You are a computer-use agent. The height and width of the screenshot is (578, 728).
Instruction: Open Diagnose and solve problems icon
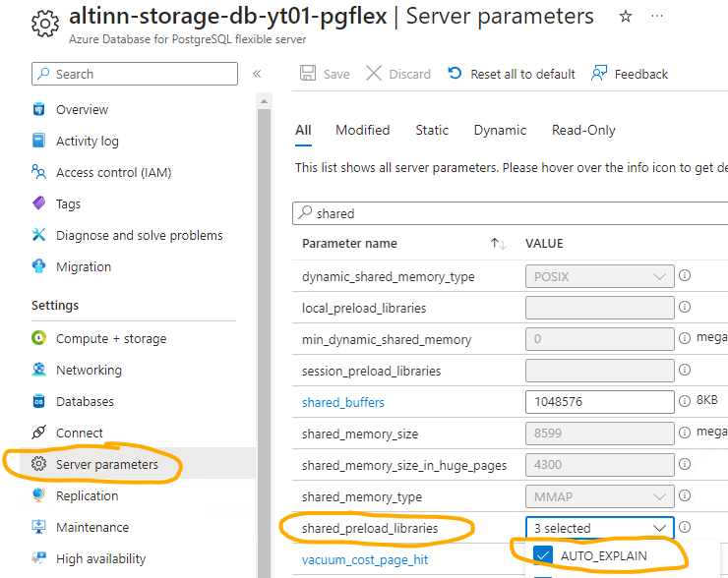point(39,236)
